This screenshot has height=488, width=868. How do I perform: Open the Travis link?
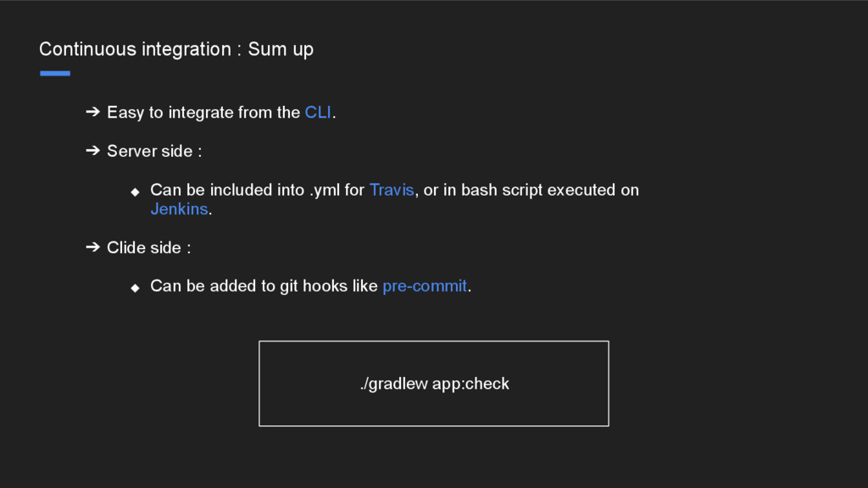point(392,190)
